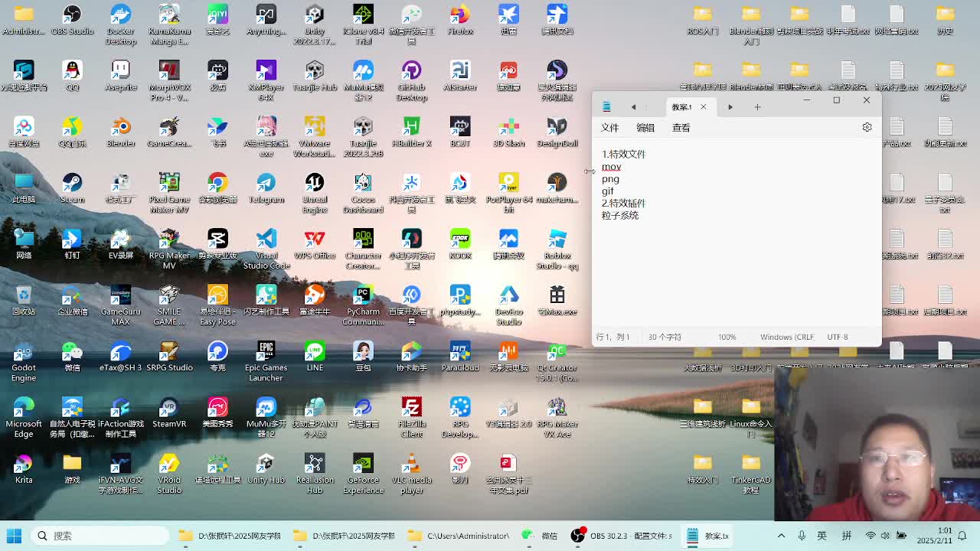
Task: Open C:\Users\Administrator taskbar folder window
Action: click(459, 536)
